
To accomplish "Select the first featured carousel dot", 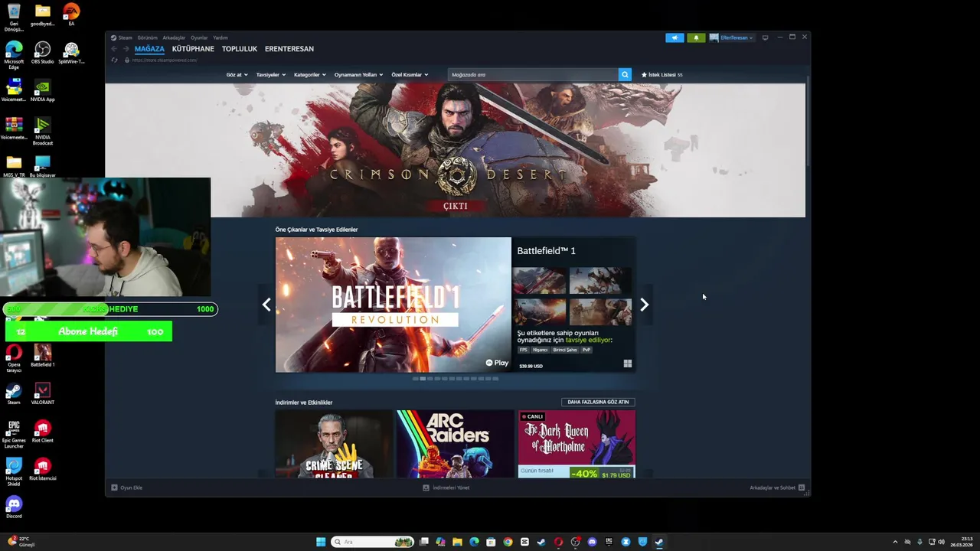I will tap(416, 379).
